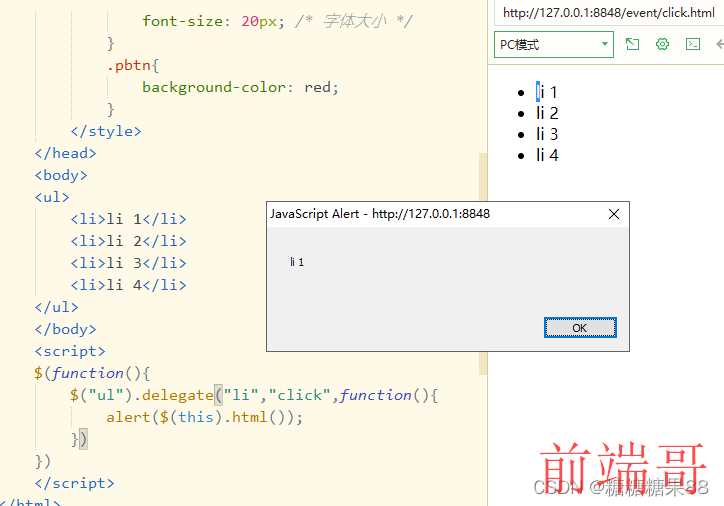Click the '</script>' closing tag
The height and width of the screenshot is (506, 724).
click(x=74, y=483)
